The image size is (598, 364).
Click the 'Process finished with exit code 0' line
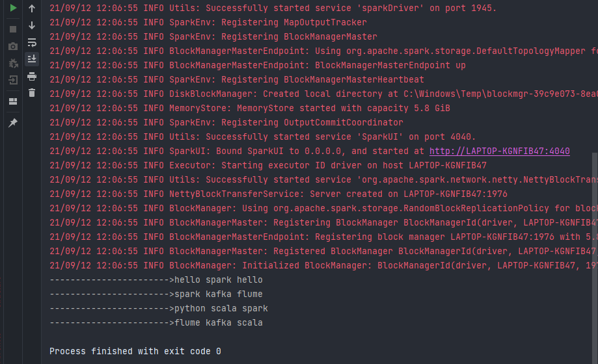(x=135, y=352)
